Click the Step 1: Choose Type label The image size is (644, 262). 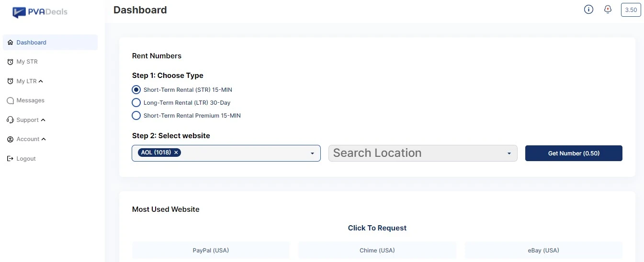[168, 76]
